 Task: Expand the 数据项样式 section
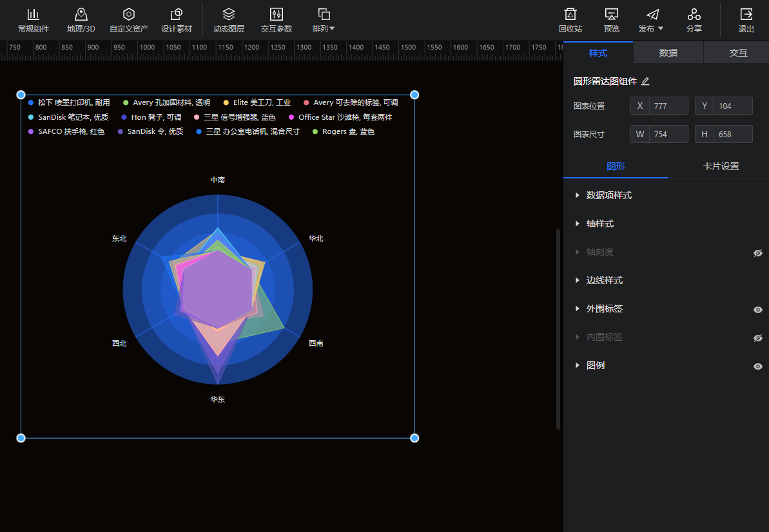[608, 195]
